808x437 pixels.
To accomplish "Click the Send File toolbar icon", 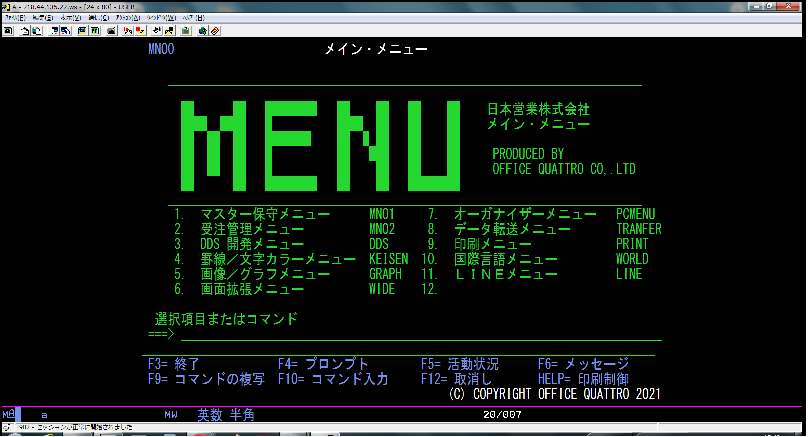I will coord(54,30).
